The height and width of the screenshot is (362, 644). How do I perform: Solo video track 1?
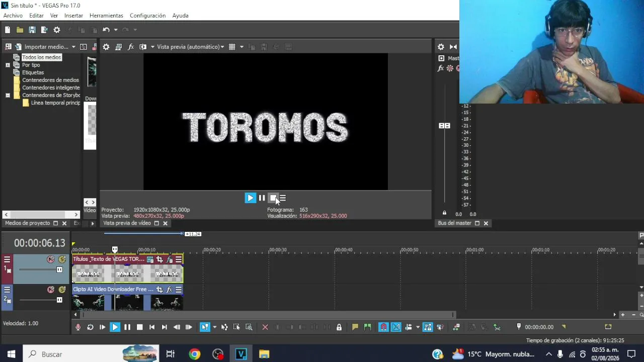click(62, 259)
